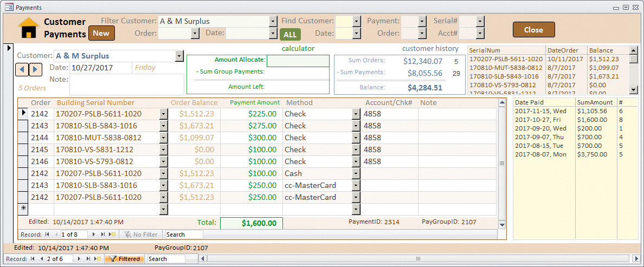Open Filter Customer dropdown
The height and width of the screenshot is (267, 644).
coord(273,21)
